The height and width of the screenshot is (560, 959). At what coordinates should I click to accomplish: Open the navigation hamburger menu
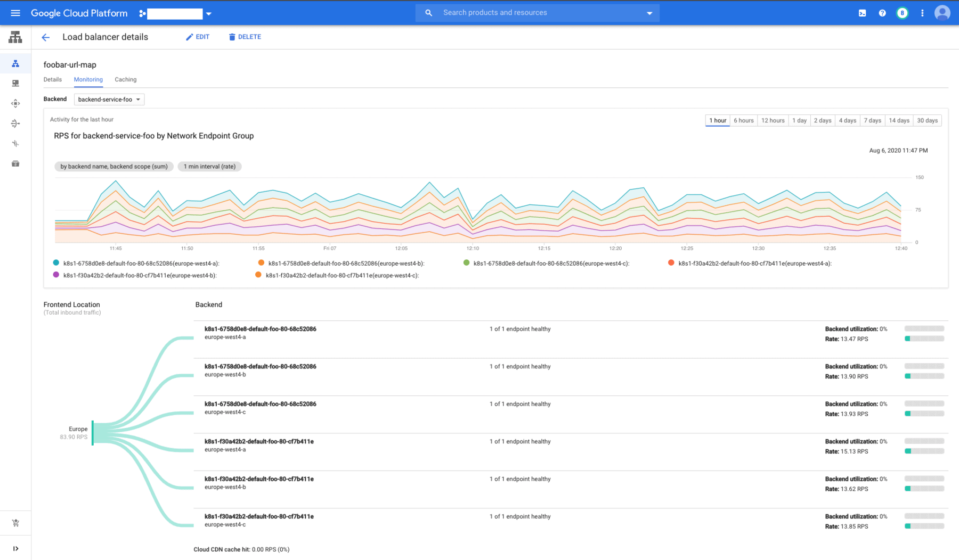click(x=15, y=13)
